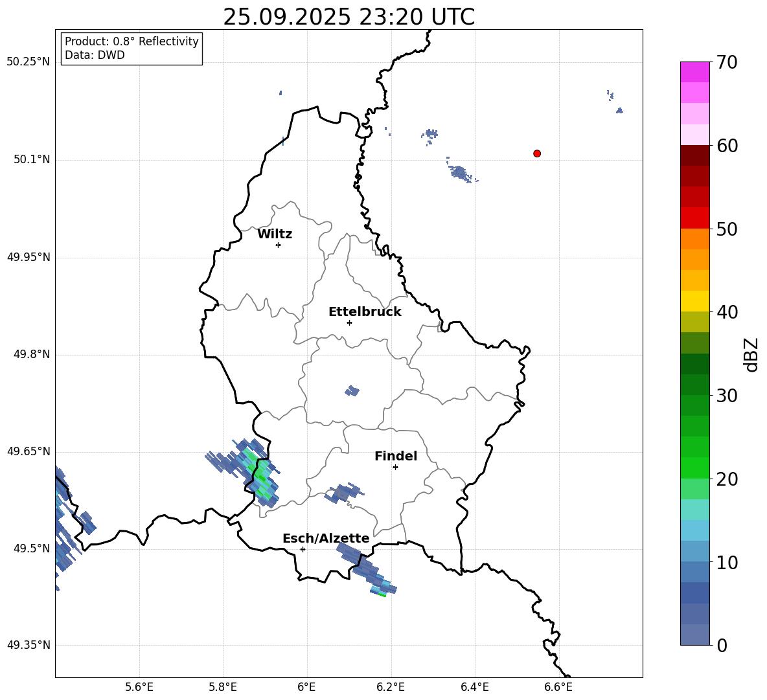Click the Findel station cross marker
Screen dimensions: 767x700
(x=395, y=468)
